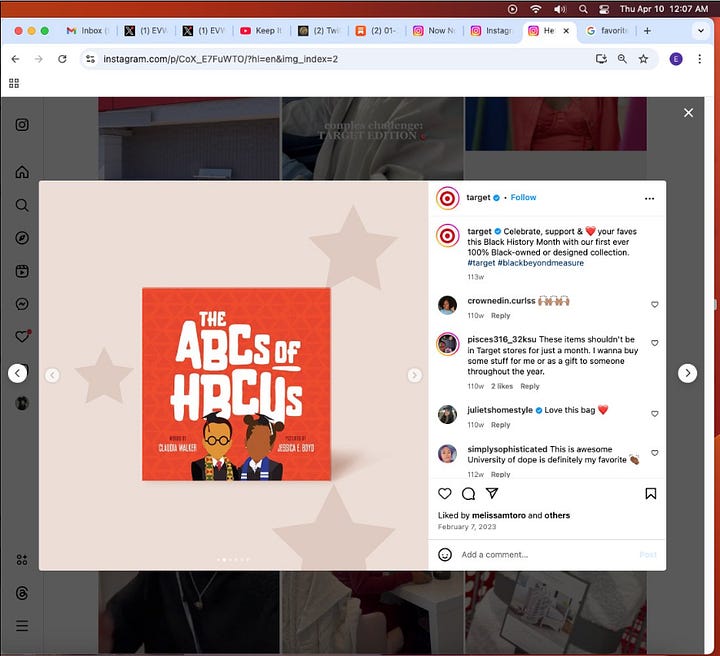Save post with bookmark icon
Image resolution: width=720 pixels, height=656 pixels.
(651, 493)
